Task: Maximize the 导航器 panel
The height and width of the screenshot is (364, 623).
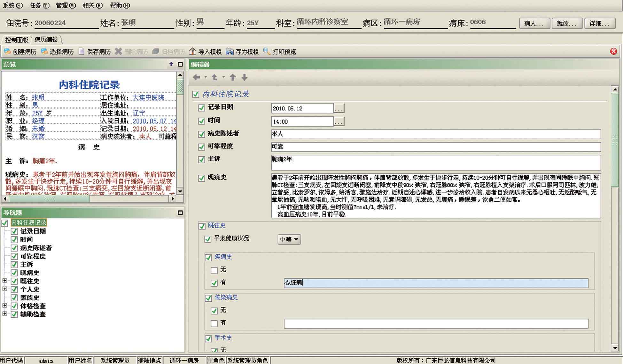Action: pos(180,213)
